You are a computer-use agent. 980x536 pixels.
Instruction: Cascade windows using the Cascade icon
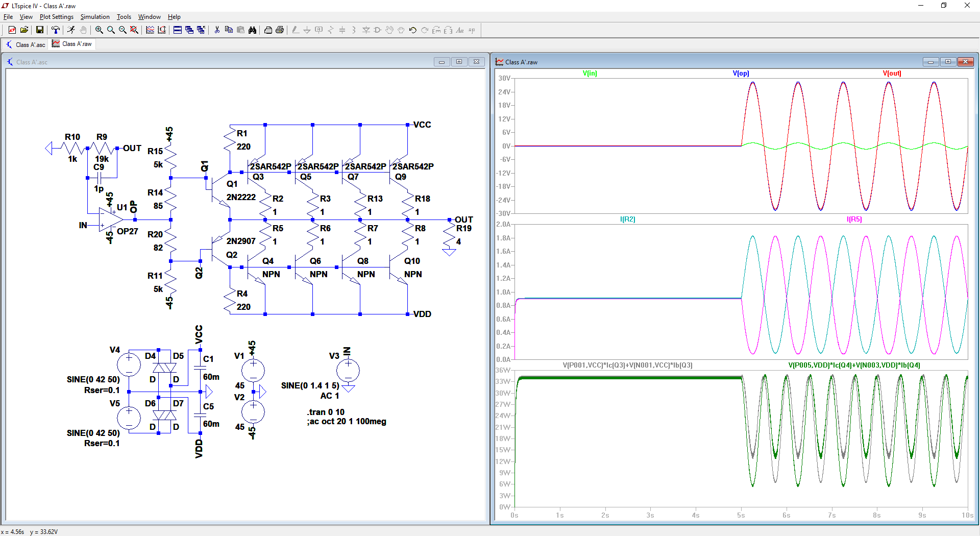[189, 30]
